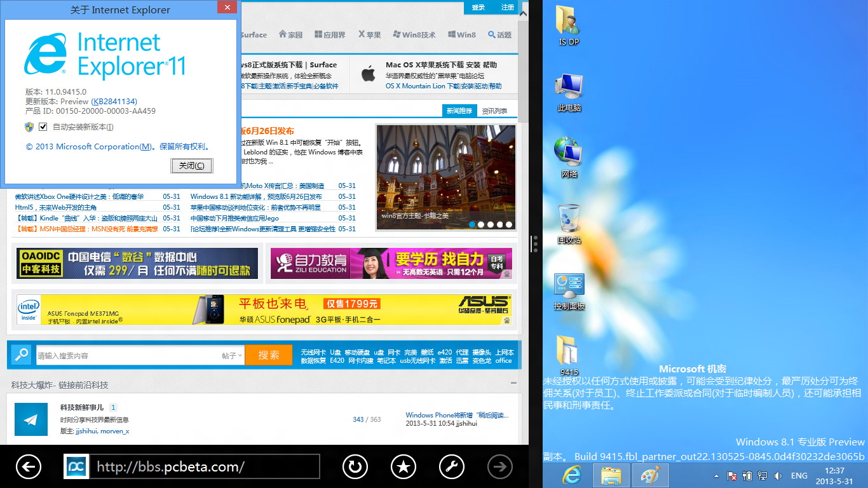Viewport: 868px width, 488px height.
Task: Click the address bar showing bbs.pcbeta.com
Action: (x=204, y=467)
